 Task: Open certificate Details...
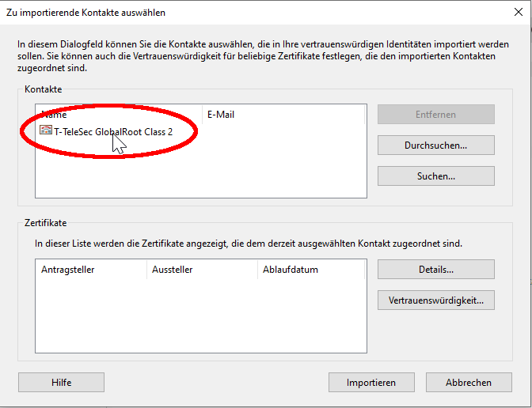coord(436,270)
